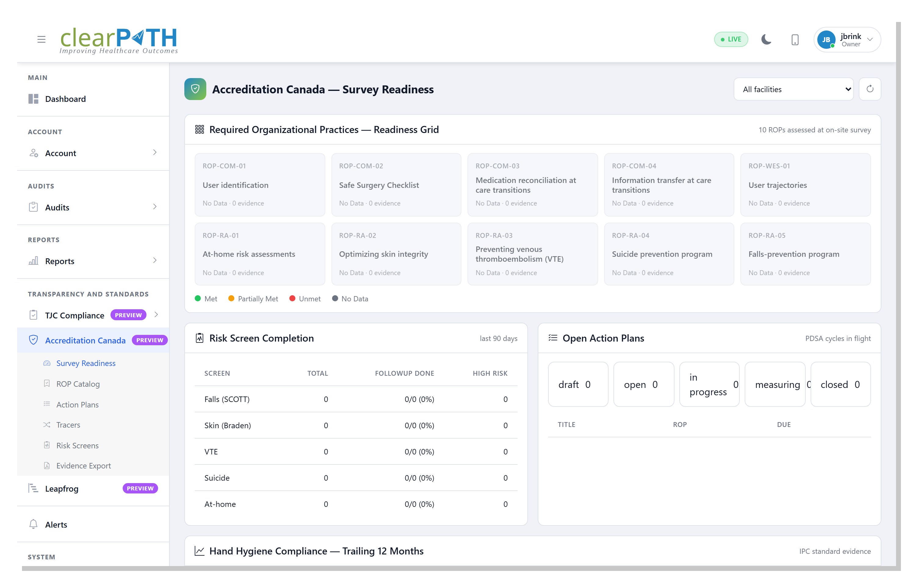Open the Audits section icon in sidebar

[x=34, y=206]
